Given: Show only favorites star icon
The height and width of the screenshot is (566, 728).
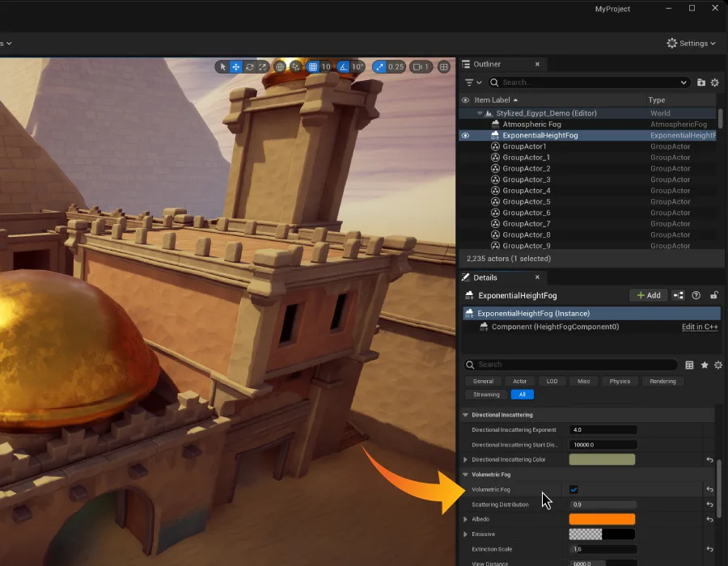Looking at the screenshot, I should click(x=705, y=365).
